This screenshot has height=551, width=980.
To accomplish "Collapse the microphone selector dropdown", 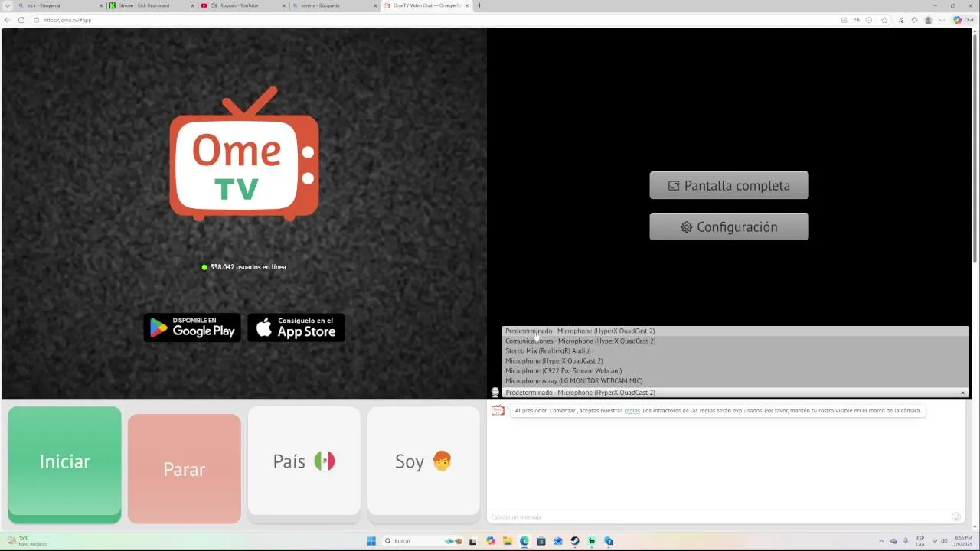I will tap(962, 393).
